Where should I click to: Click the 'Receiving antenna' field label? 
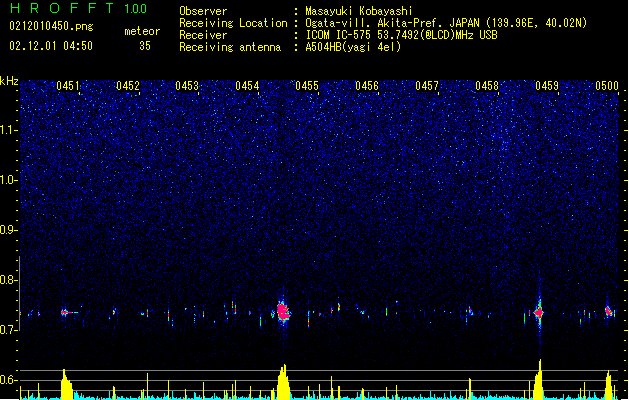pyautogui.click(x=230, y=47)
